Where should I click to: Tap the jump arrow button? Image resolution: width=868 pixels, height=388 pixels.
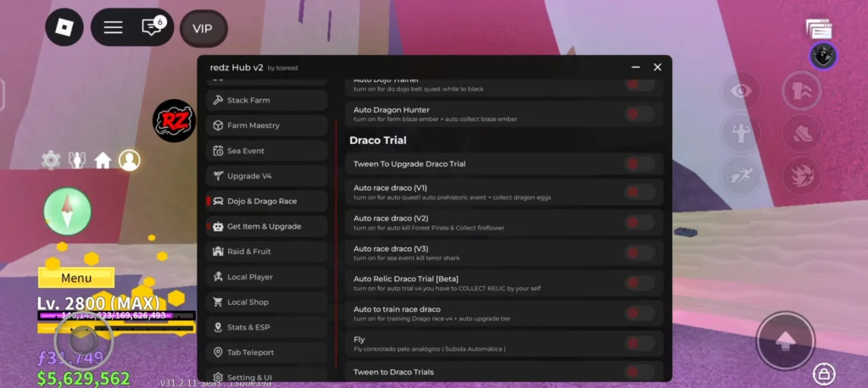pos(785,341)
